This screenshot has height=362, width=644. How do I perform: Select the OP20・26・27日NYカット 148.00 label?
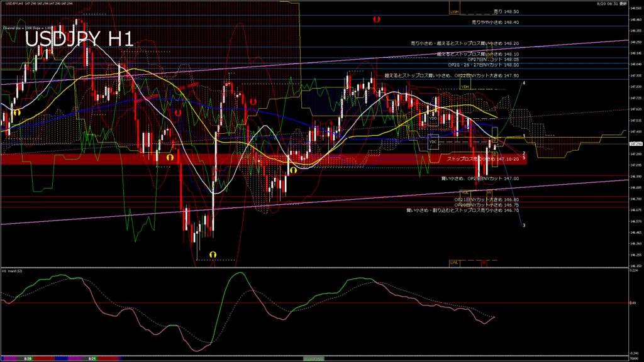click(483, 65)
